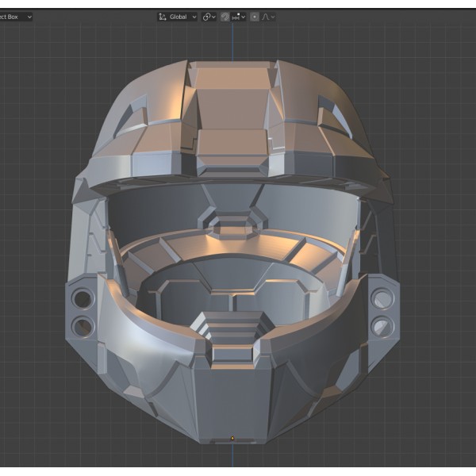
Task: Open the pivot point dropdown
Action: pyautogui.click(x=209, y=17)
